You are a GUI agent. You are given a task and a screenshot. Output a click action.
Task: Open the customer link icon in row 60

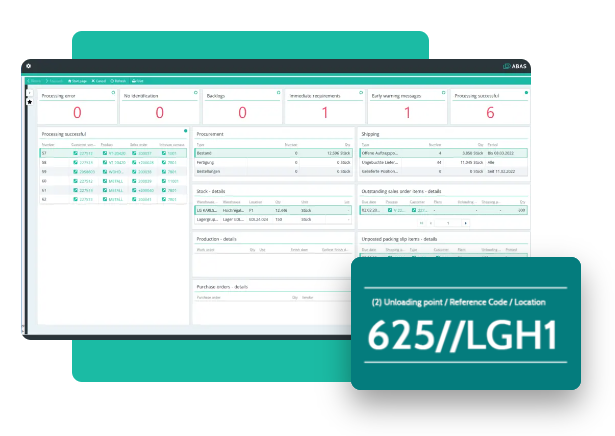pyautogui.click(x=75, y=181)
